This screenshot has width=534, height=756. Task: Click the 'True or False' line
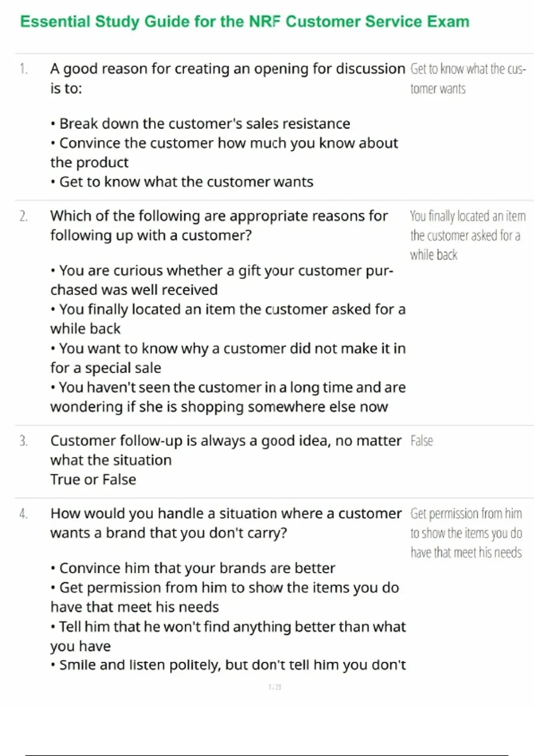93,479
